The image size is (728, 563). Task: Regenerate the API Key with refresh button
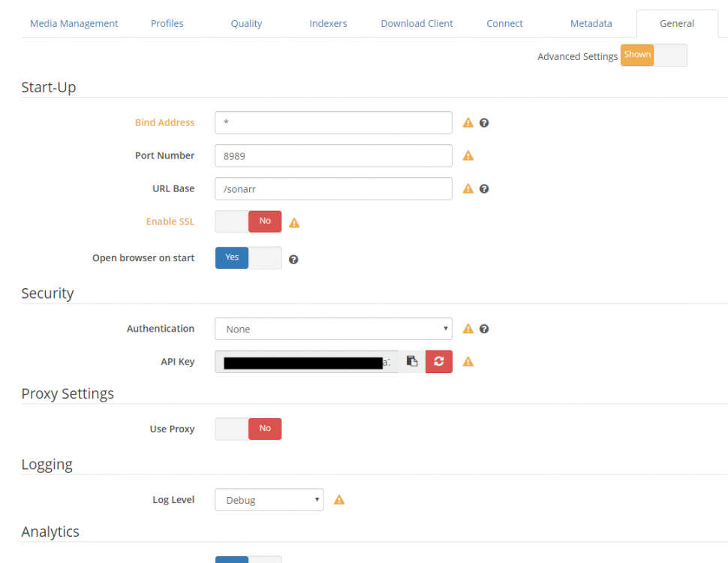pos(439,361)
